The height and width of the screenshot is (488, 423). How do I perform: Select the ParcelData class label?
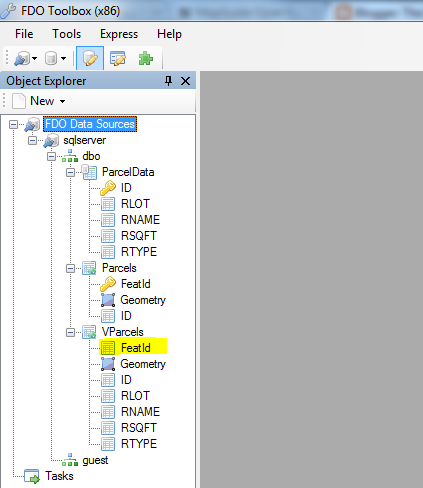pyautogui.click(x=128, y=172)
